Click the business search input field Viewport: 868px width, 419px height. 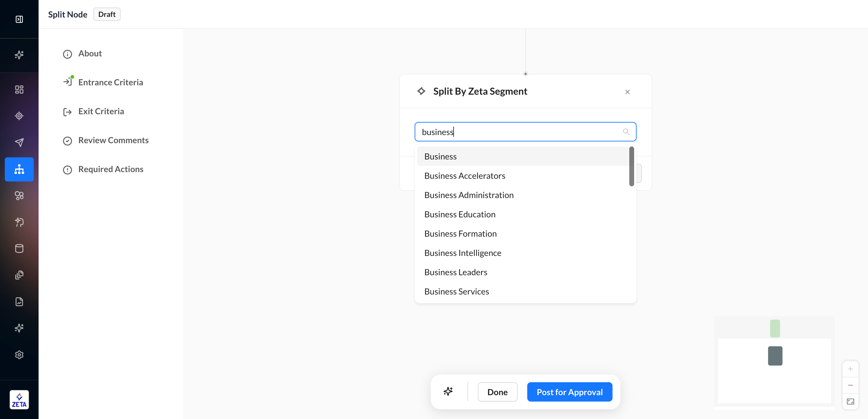[x=519, y=132]
